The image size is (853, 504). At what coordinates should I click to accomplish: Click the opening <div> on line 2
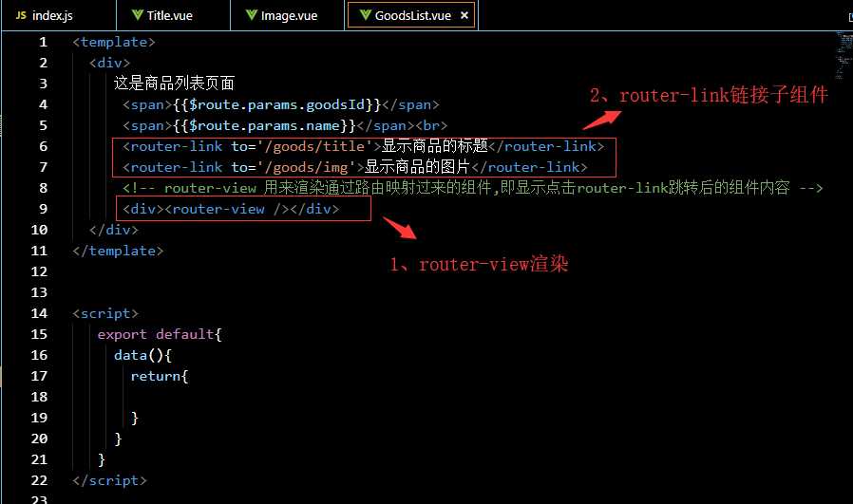pyautogui.click(x=109, y=63)
